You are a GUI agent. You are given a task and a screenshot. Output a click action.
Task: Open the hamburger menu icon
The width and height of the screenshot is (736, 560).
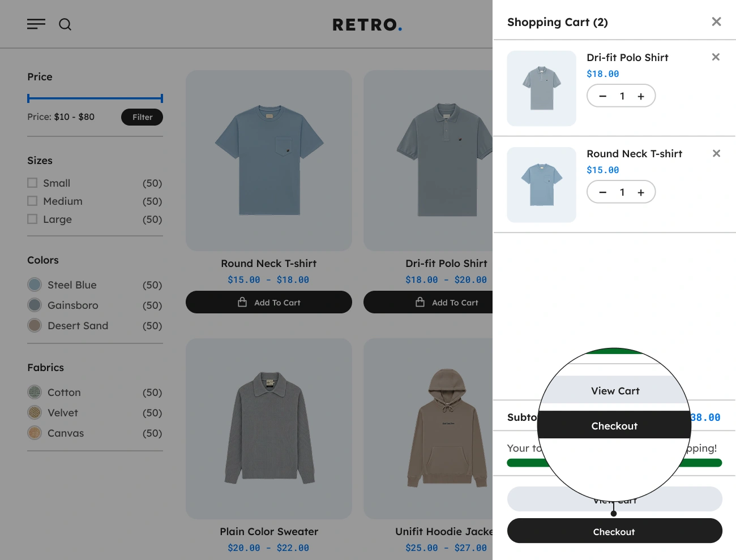pyautogui.click(x=36, y=24)
